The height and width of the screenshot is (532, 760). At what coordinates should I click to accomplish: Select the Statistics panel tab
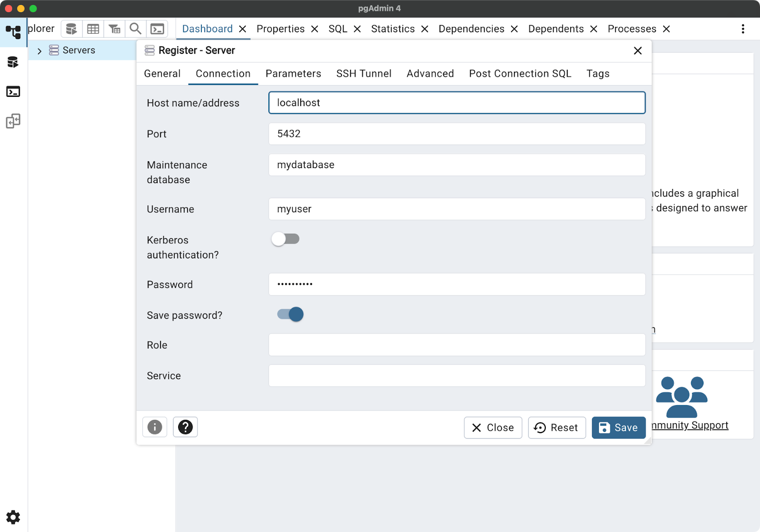click(393, 29)
